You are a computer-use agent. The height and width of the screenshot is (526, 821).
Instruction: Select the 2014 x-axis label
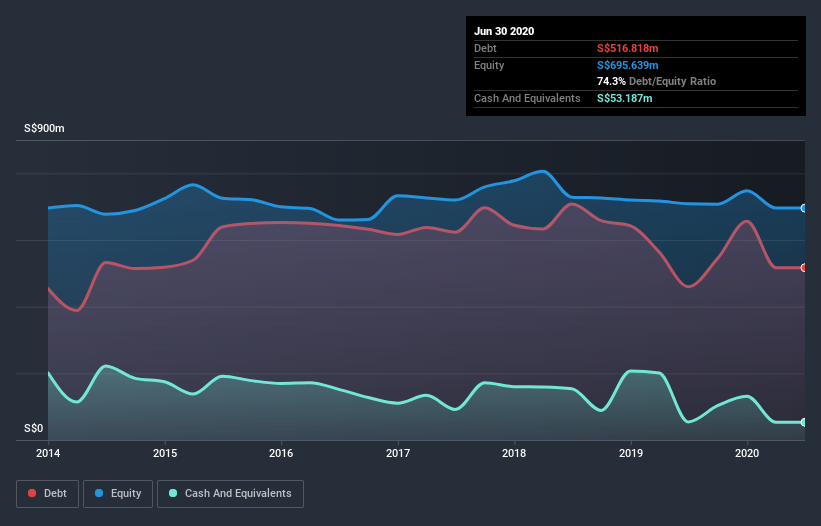[x=48, y=453]
